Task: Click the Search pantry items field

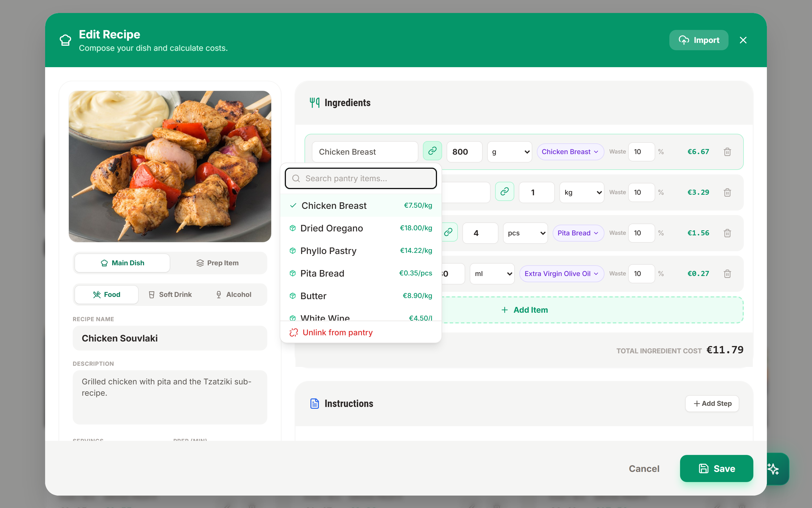Action: point(361,178)
